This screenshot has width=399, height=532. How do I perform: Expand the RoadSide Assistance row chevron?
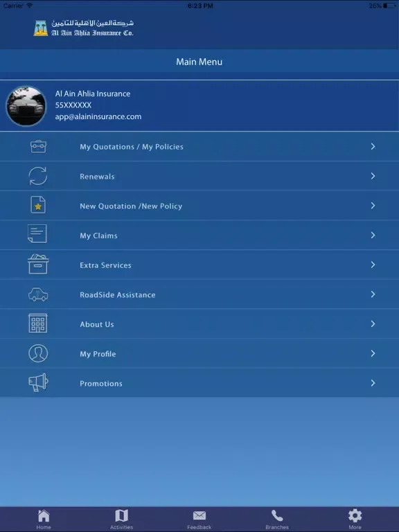pyautogui.click(x=373, y=294)
